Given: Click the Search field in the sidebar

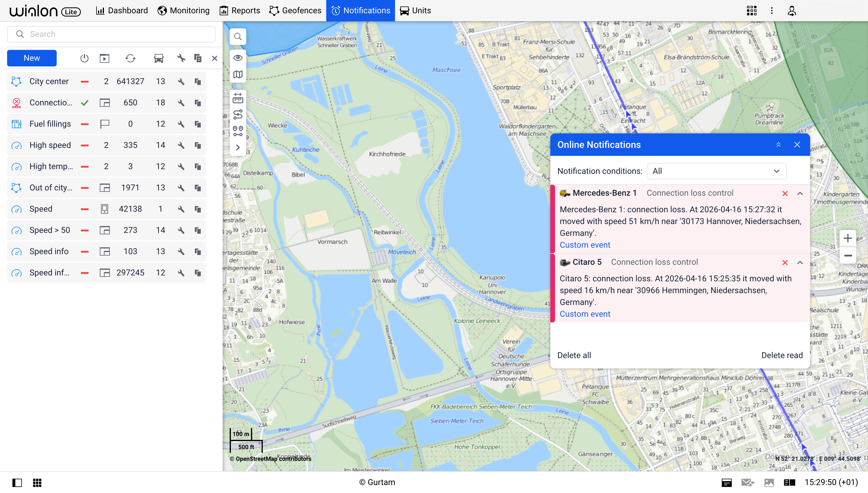Looking at the screenshot, I should tap(111, 34).
